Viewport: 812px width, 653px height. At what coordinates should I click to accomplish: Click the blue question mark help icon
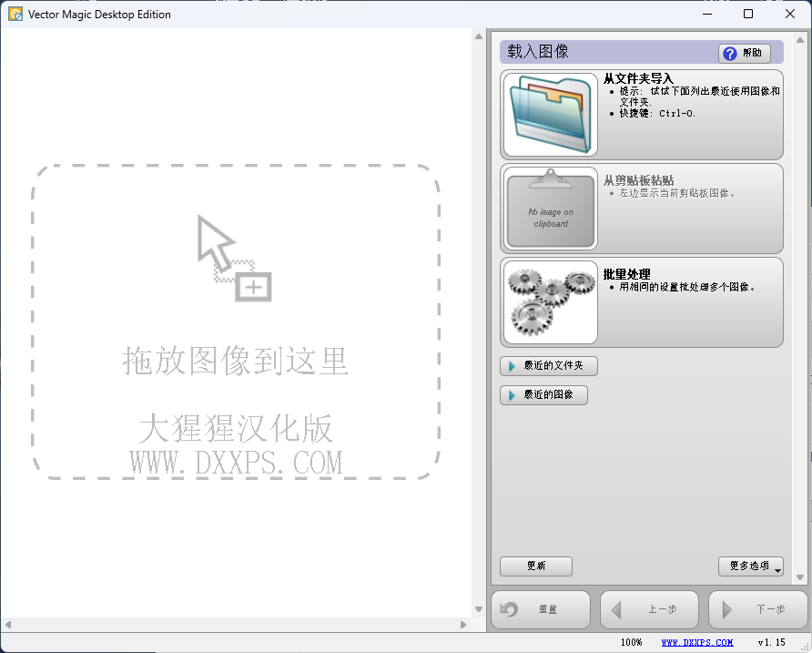pos(730,54)
